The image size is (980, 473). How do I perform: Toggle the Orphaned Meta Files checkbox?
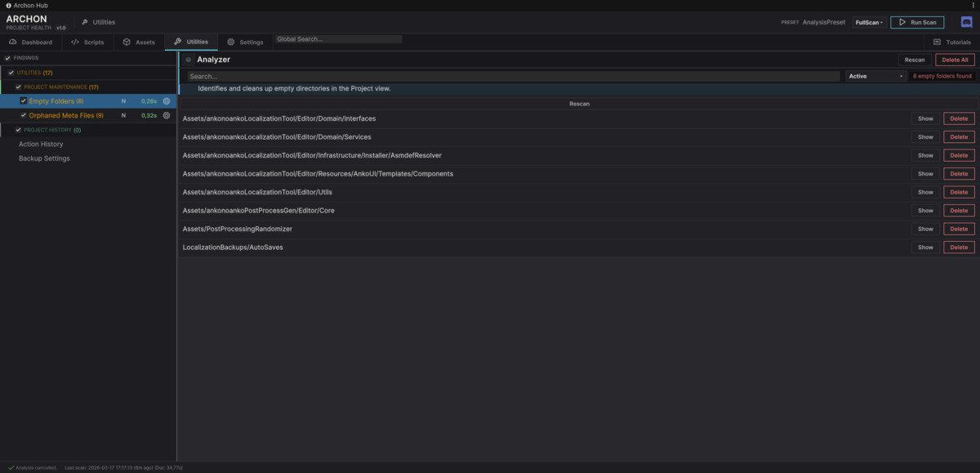[24, 116]
